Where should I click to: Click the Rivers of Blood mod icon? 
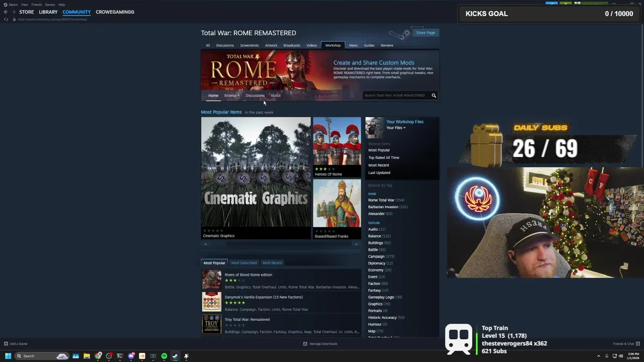211,280
